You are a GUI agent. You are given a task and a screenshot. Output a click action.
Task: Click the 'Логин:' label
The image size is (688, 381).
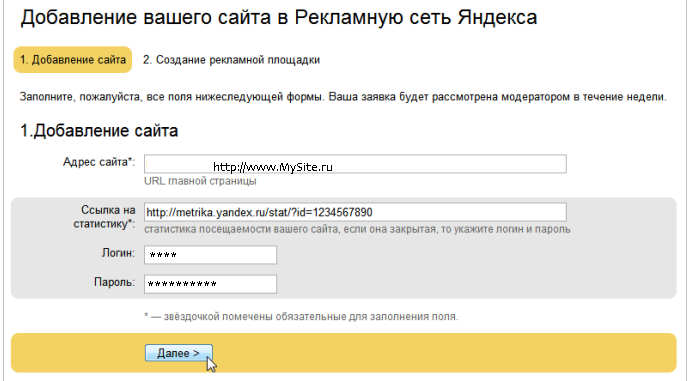[118, 253]
